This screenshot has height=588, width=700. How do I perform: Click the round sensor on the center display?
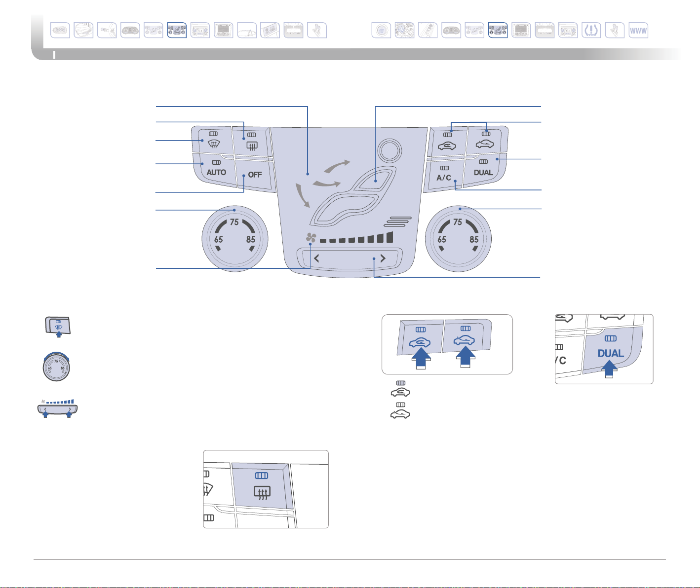(x=389, y=150)
